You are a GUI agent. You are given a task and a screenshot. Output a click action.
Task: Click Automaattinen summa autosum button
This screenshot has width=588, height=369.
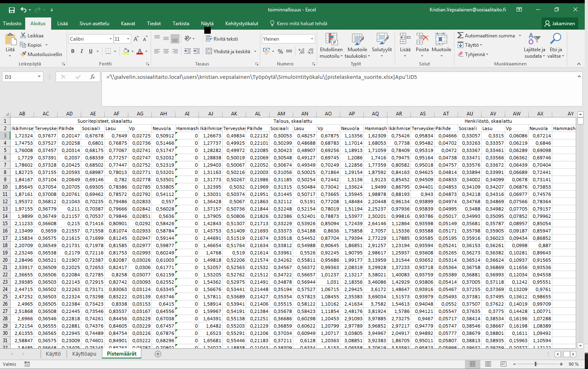(486, 36)
